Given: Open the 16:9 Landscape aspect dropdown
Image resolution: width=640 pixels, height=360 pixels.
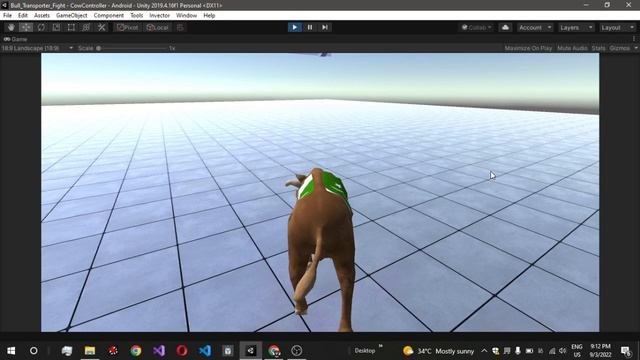Looking at the screenshot, I should [x=37, y=48].
